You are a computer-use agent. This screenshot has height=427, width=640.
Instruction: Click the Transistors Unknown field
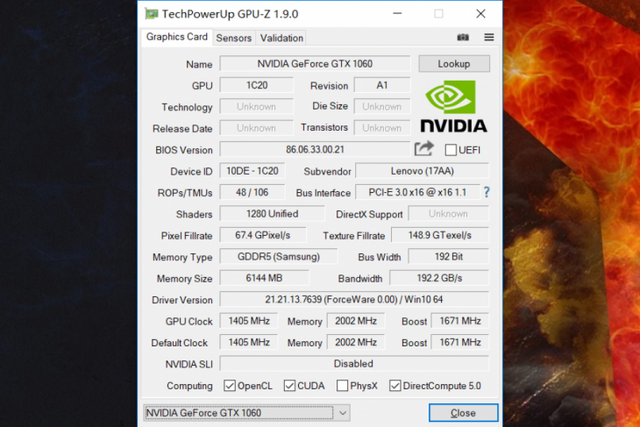(382, 128)
